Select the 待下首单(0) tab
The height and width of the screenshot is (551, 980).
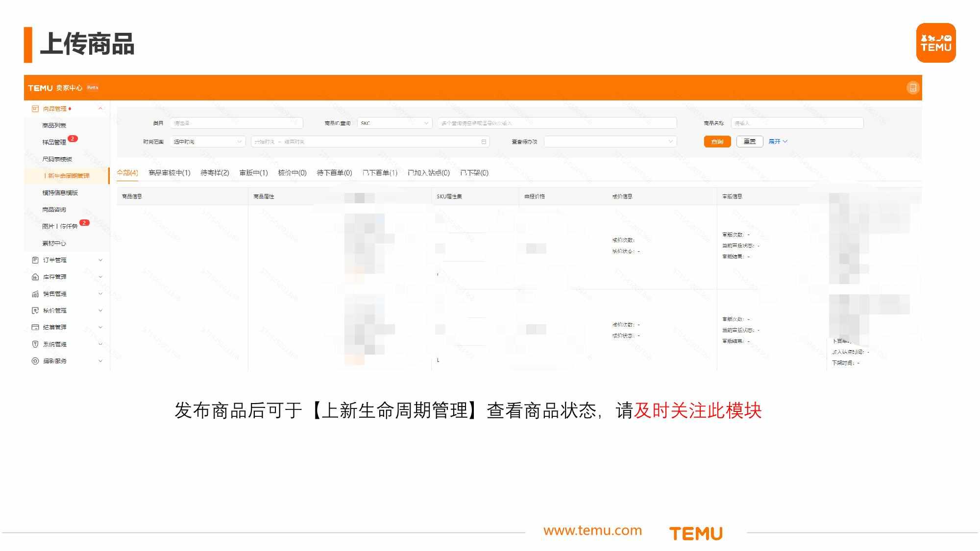pos(334,172)
